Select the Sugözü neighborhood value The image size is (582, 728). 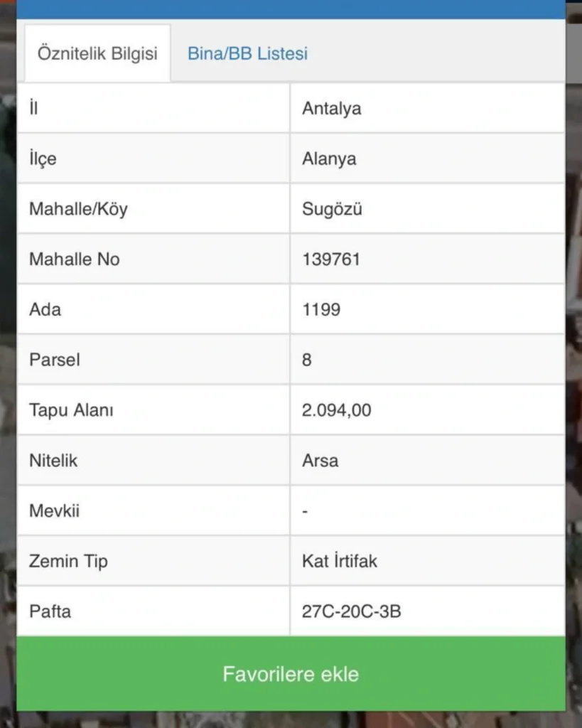pos(332,209)
